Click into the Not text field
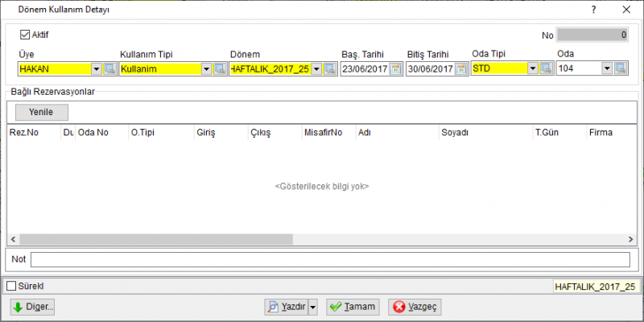 click(x=330, y=259)
